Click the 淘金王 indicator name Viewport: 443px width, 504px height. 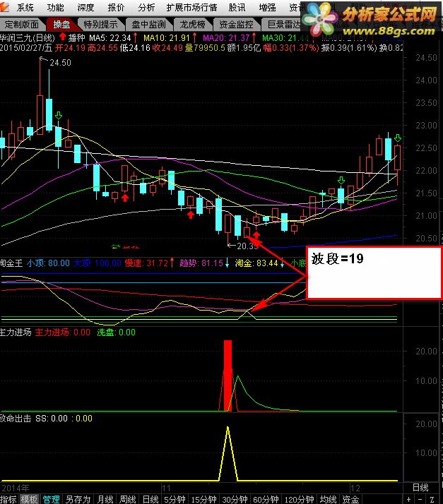tap(11, 263)
